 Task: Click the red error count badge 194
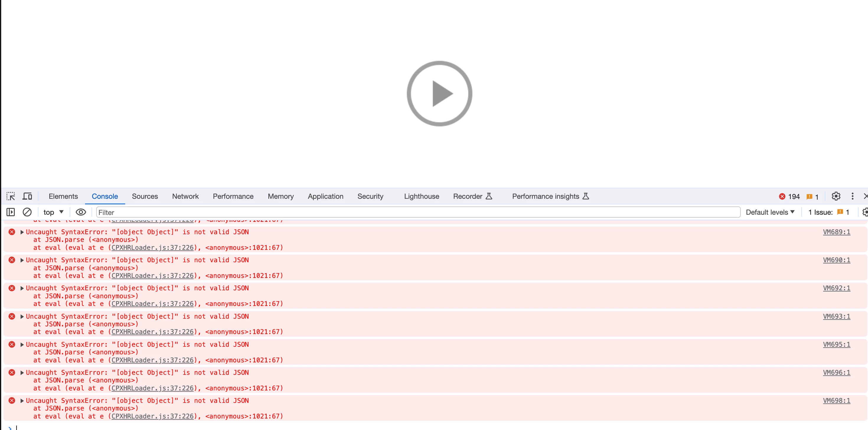(x=789, y=196)
